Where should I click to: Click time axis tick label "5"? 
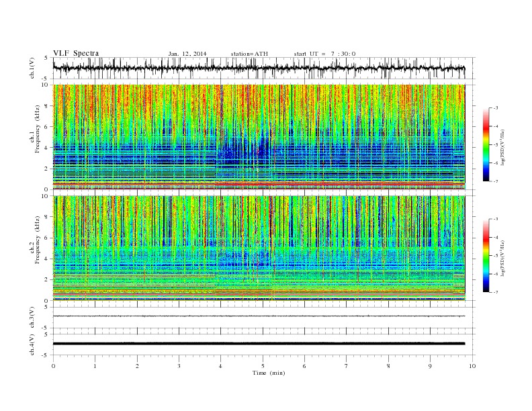[x=263, y=366]
